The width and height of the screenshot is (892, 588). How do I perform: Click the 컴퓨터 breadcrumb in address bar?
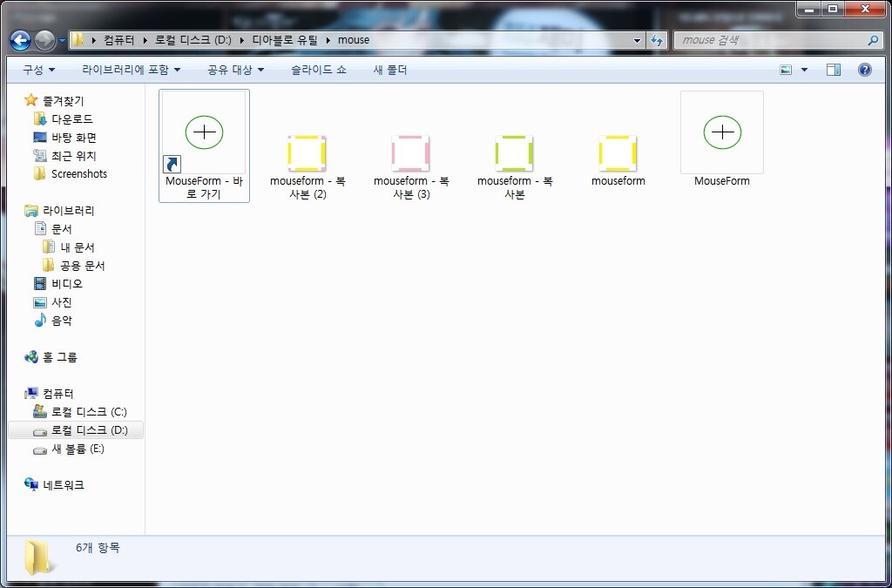(x=118, y=40)
